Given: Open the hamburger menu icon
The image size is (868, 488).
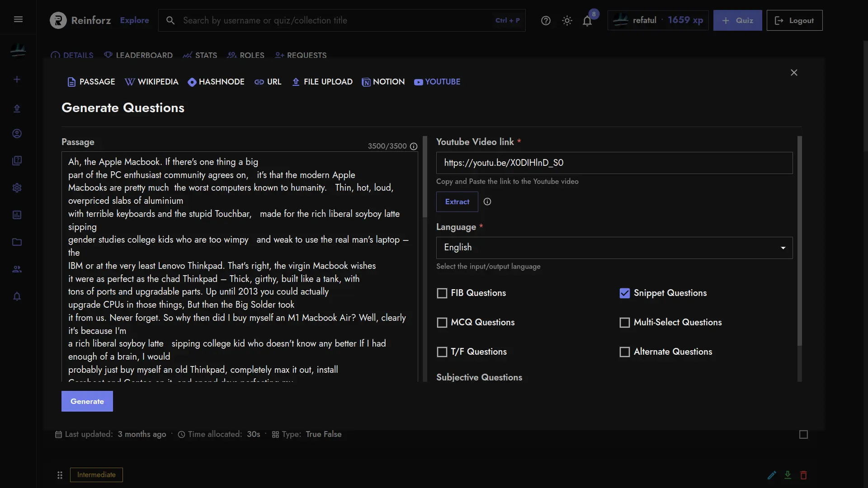Looking at the screenshot, I should [x=18, y=19].
